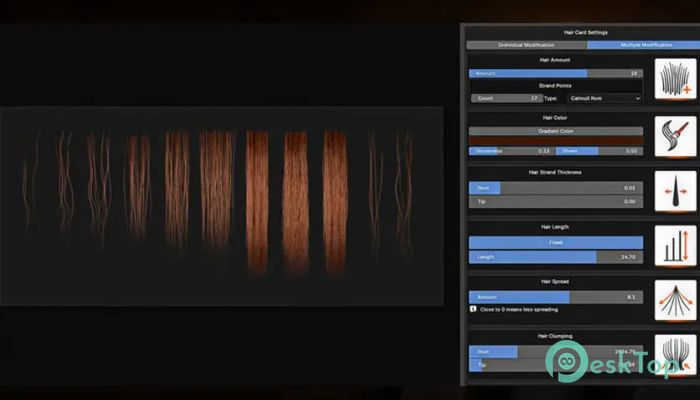Click the Hair Length bars icon

[x=675, y=246]
